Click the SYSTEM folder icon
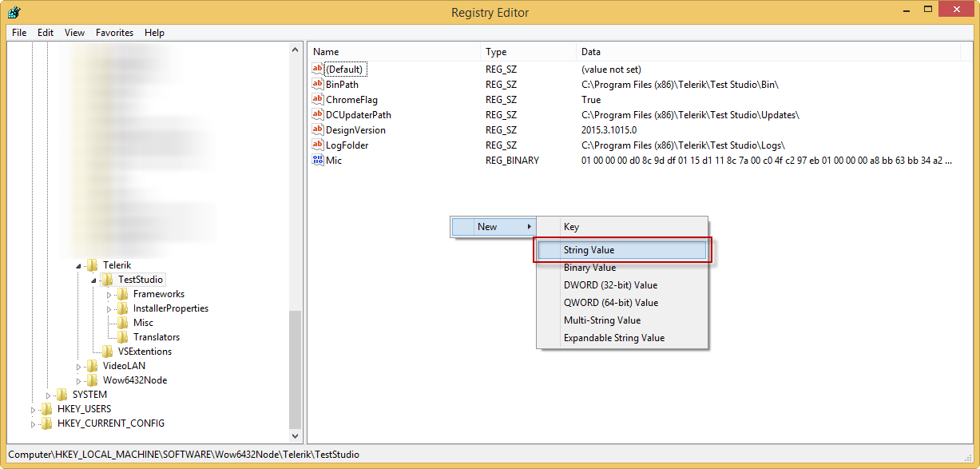Screen dimensions: 980x469 click(x=62, y=395)
